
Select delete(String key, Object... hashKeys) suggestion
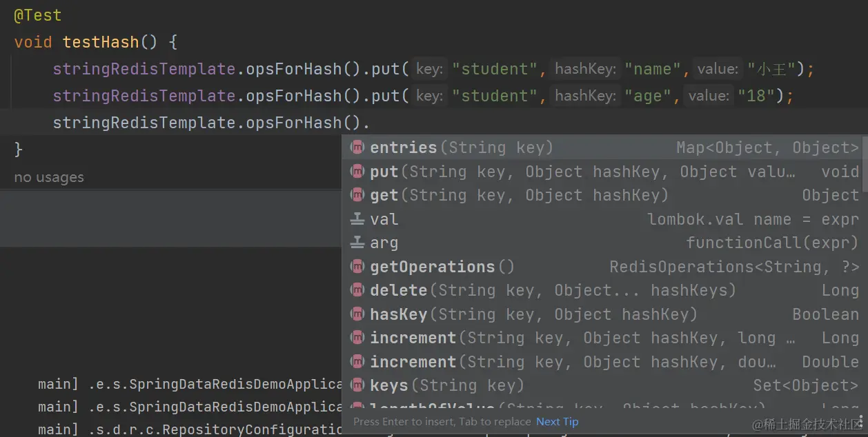[602, 290]
